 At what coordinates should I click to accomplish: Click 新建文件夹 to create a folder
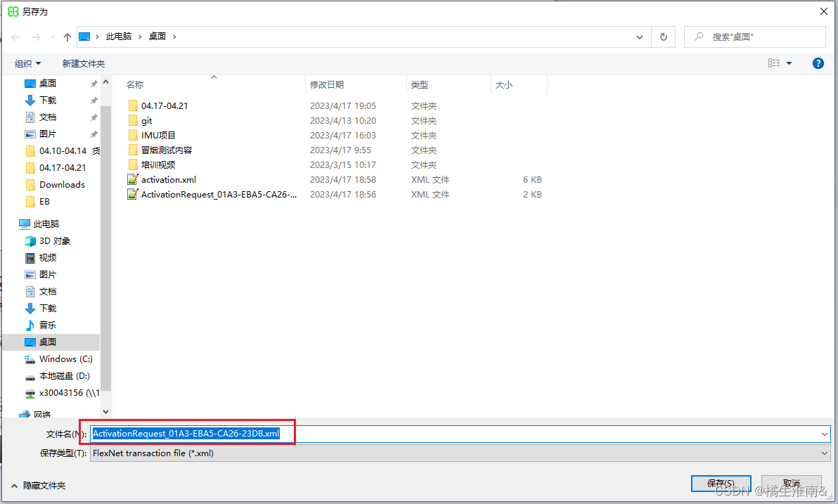click(x=83, y=63)
